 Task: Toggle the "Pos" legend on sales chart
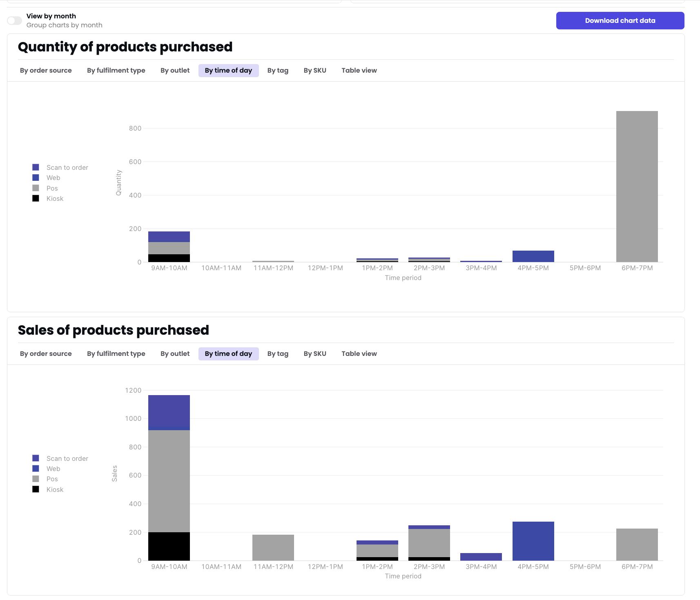coord(36,478)
